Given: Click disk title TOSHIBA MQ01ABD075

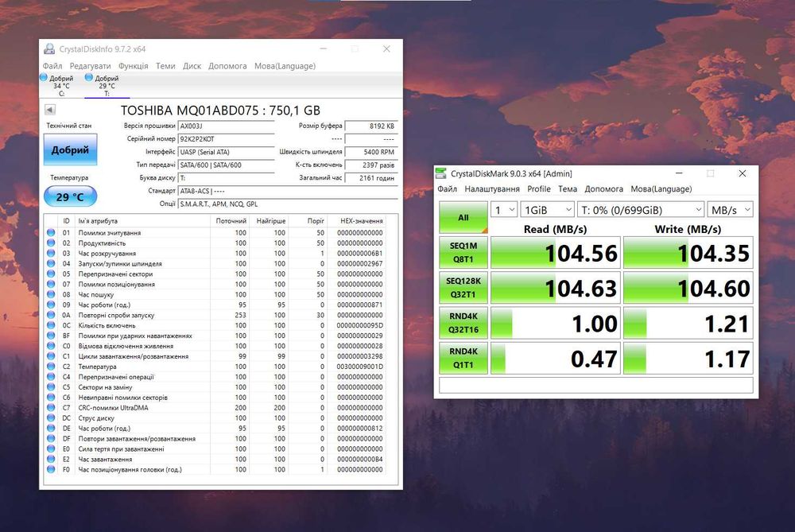Looking at the screenshot, I should [x=220, y=110].
